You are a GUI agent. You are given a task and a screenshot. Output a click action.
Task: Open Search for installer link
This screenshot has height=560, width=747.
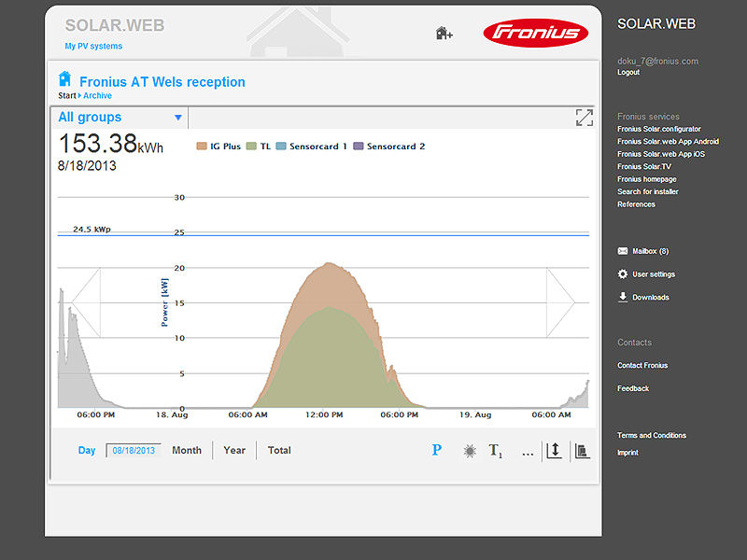point(647,191)
